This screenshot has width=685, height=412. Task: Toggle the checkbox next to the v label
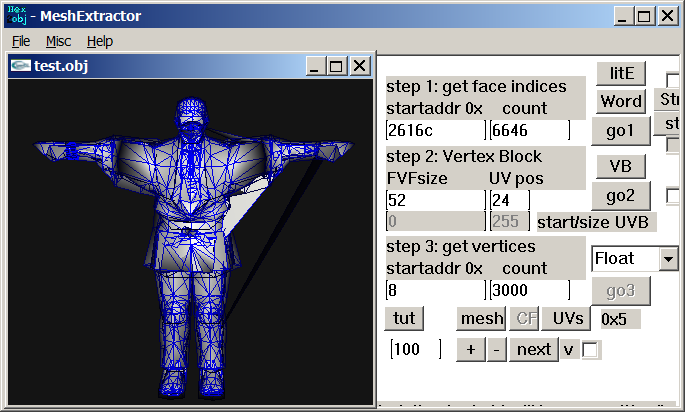point(590,350)
